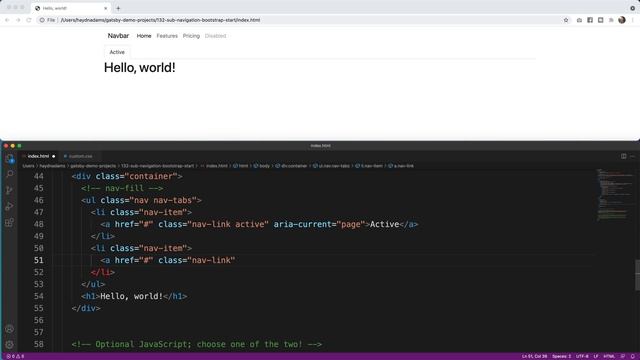
Task: Change file encoding UTF-8
Action: (x=582, y=356)
